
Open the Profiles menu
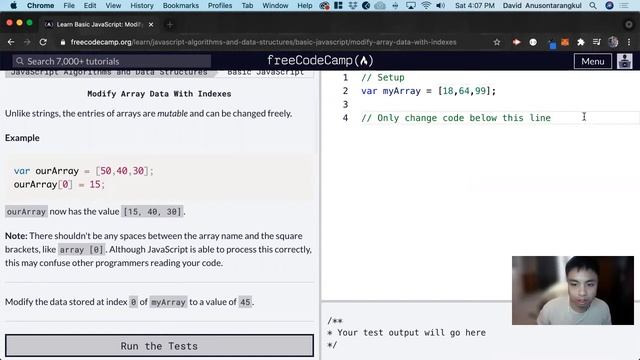[x=220, y=5]
